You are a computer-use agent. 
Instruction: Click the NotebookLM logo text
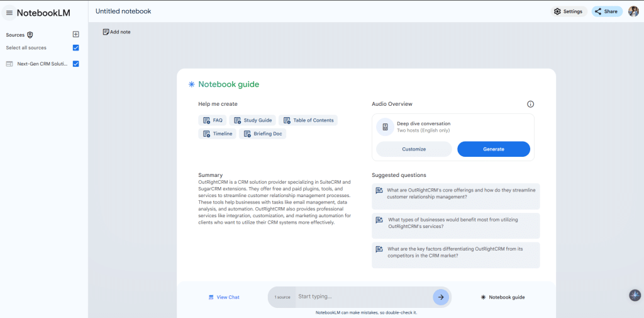[43, 13]
